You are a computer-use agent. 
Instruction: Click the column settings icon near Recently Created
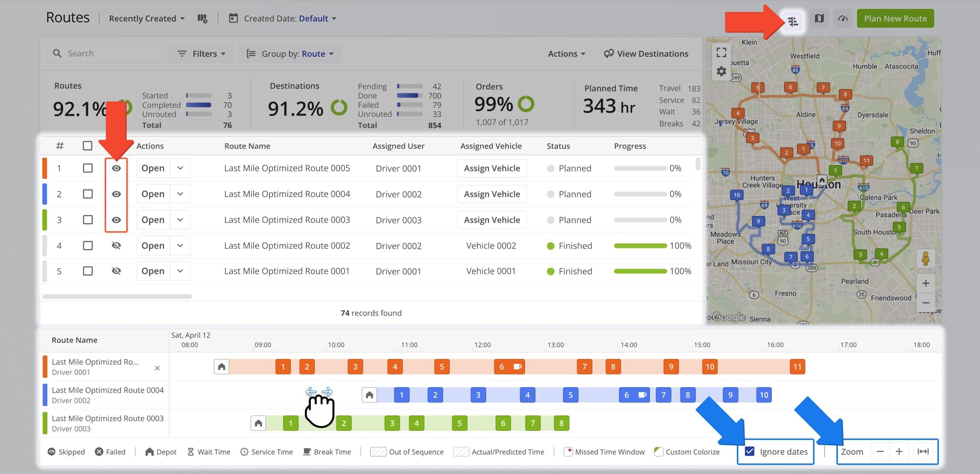pos(202,19)
